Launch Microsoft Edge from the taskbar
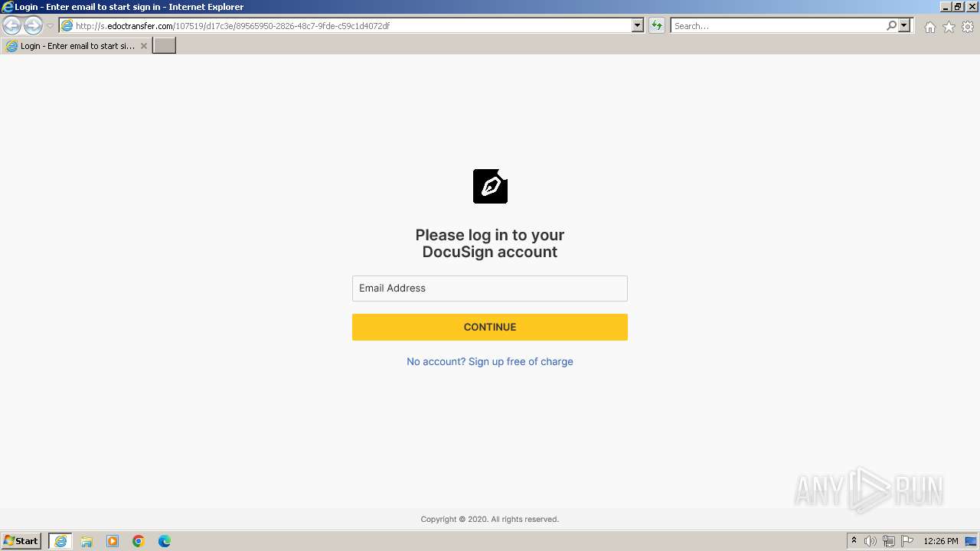This screenshot has height=551, width=980. point(165,541)
